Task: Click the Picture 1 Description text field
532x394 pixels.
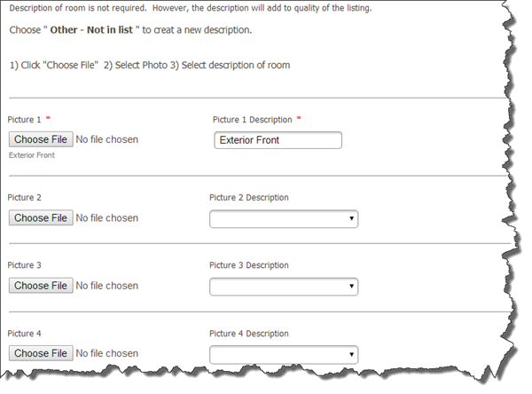Action: [278, 140]
